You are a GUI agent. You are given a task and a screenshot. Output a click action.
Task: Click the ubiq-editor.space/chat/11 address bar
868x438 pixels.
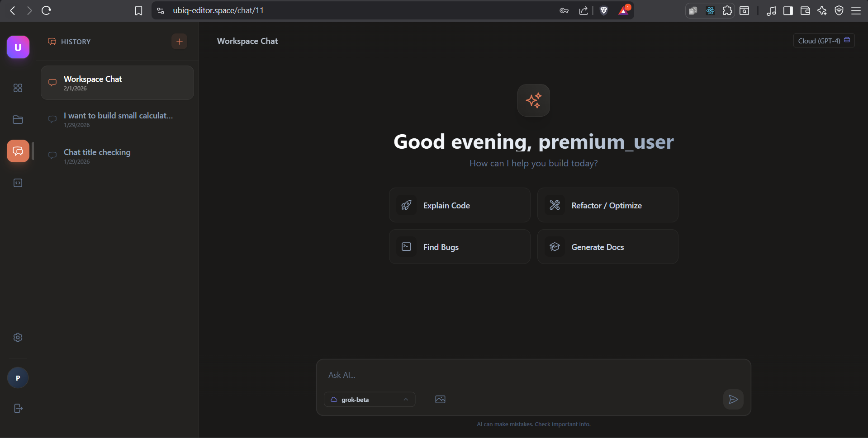click(x=218, y=10)
